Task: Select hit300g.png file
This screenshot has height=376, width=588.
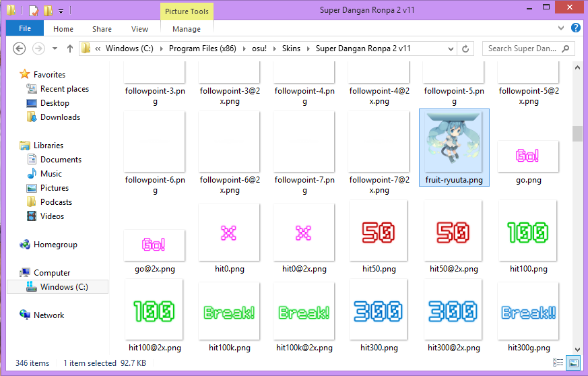Action: click(528, 317)
